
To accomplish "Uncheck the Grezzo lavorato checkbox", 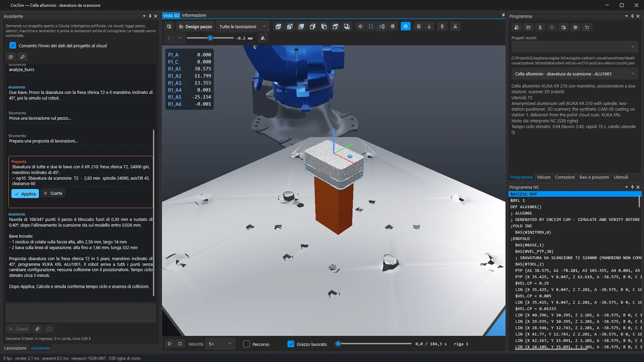I will pyautogui.click(x=291, y=344).
